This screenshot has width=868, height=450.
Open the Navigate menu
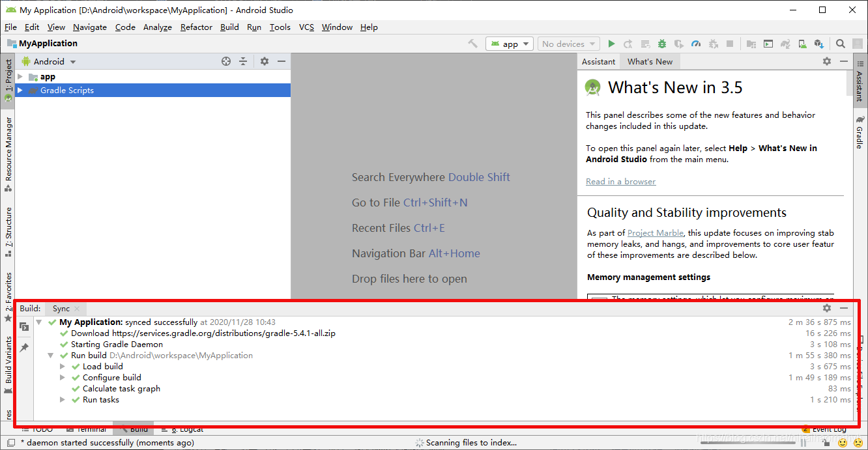90,27
